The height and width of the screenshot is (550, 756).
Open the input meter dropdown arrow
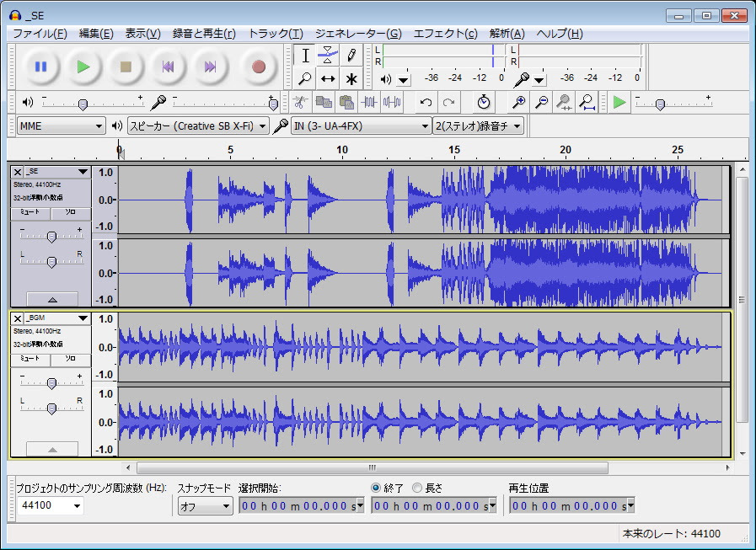click(x=539, y=79)
